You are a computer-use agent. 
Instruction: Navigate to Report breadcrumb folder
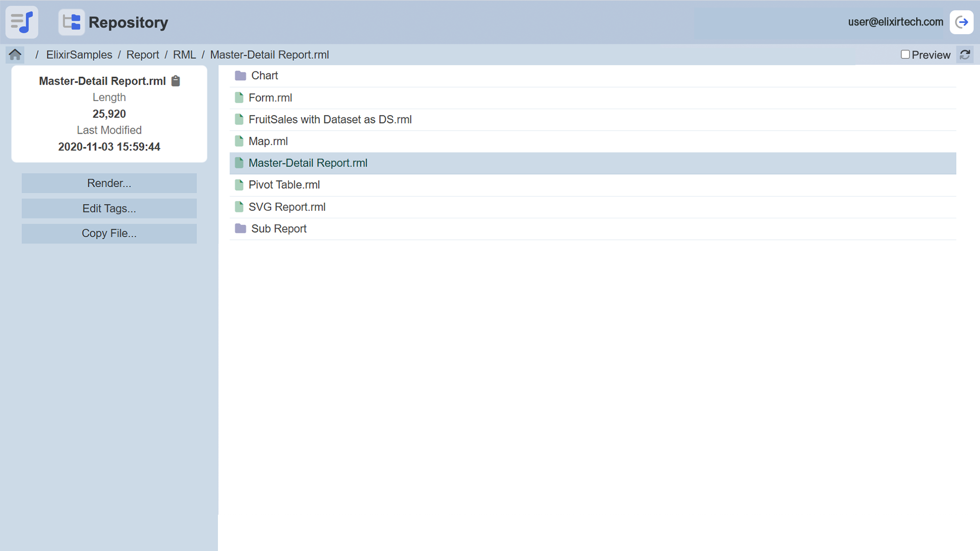tap(142, 55)
